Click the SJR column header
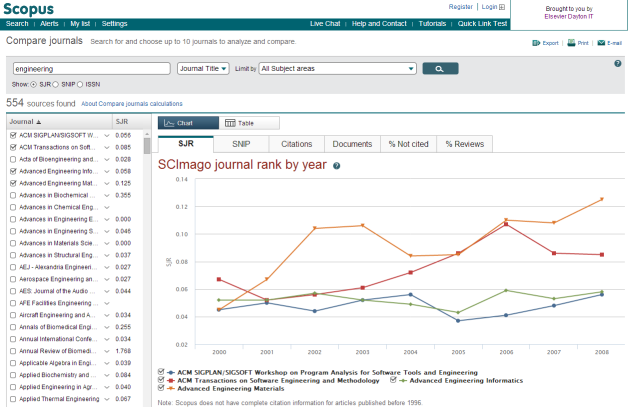This screenshot has height=407, width=628. tap(122, 122)
